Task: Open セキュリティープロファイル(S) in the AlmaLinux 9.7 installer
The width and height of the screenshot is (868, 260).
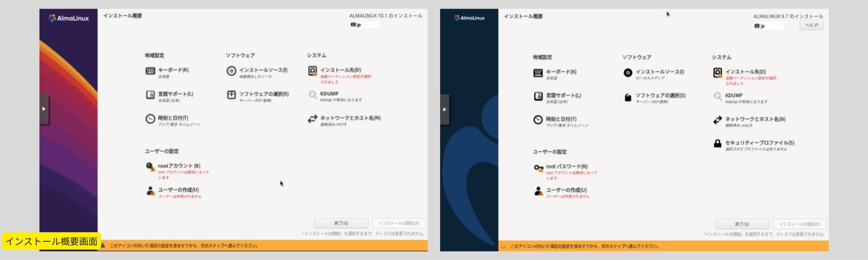Action: (x=754, y=145)
